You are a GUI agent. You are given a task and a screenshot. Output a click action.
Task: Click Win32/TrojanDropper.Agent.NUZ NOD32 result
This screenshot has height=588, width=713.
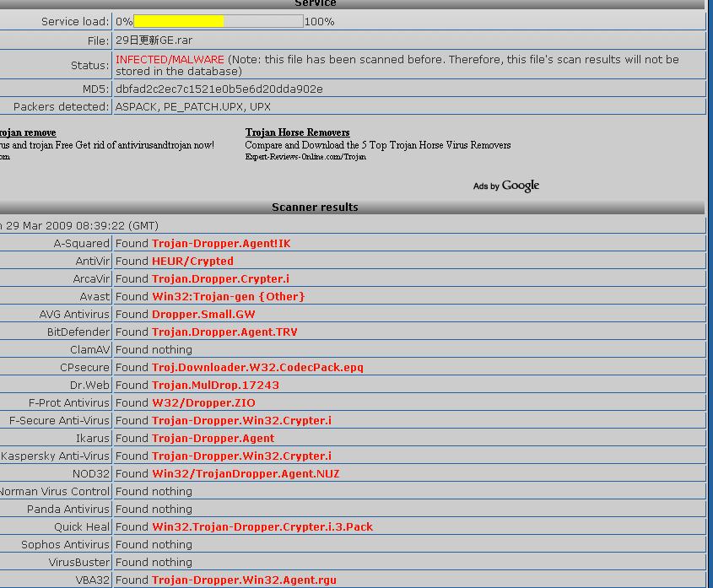[x=246, y=474]
